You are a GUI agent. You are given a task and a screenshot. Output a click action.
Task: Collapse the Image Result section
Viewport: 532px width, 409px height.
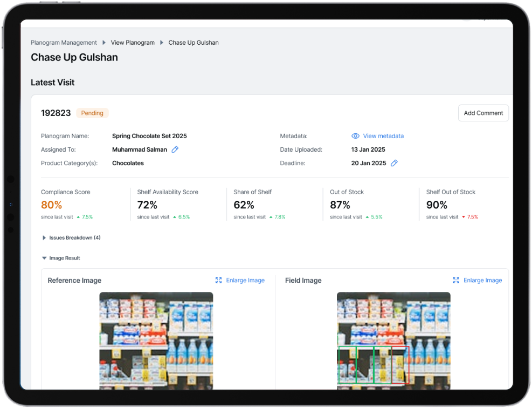pos(44,258)
